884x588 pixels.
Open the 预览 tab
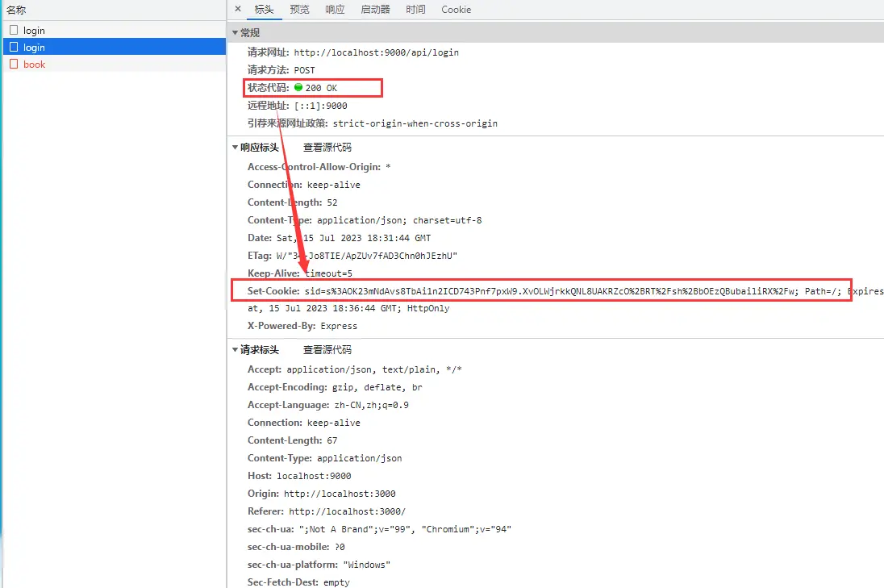pyautogui.click(x=299, y=10)
